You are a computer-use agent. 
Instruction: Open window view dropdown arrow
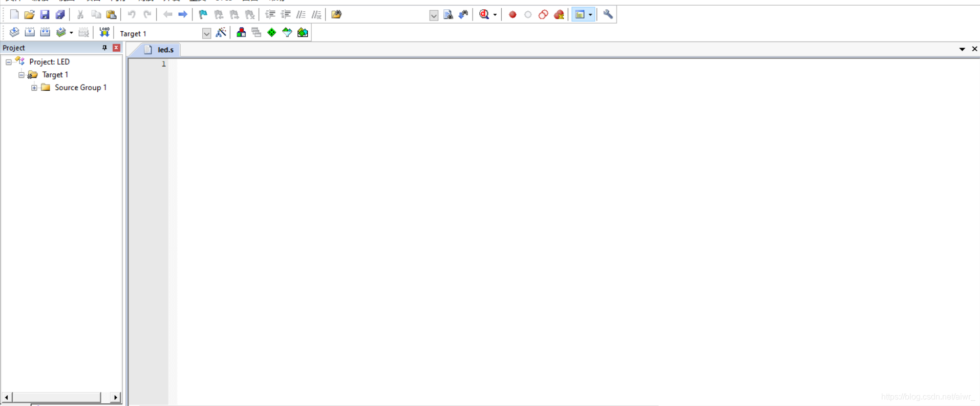[590, 15]
